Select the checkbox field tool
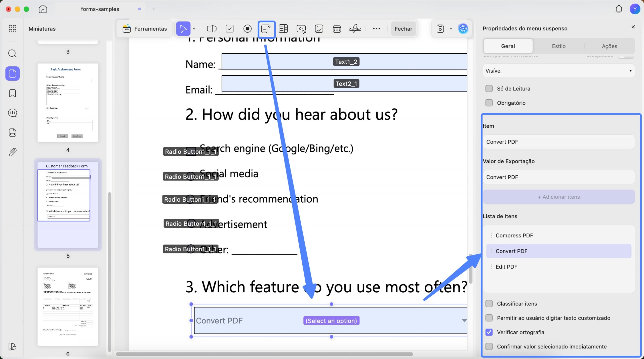Image resolution: width=644 pixels, height=359 pixels. pyautogui.click(x=229, y=29)
